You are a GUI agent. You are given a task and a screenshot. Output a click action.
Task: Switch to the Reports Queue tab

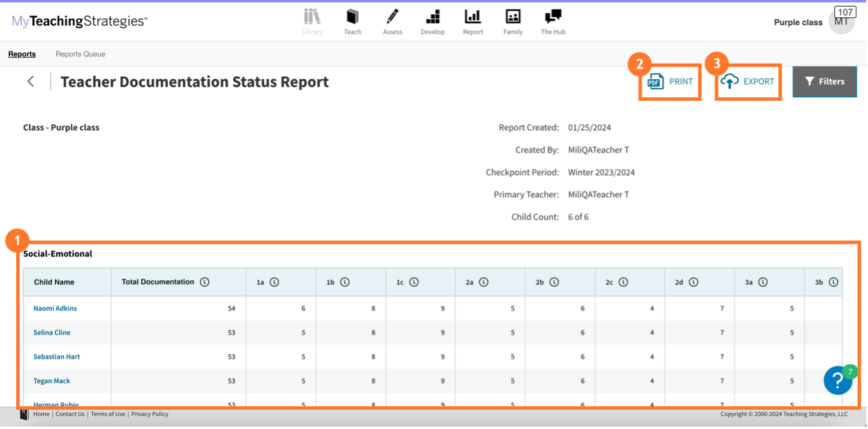(x=80, y=53)
